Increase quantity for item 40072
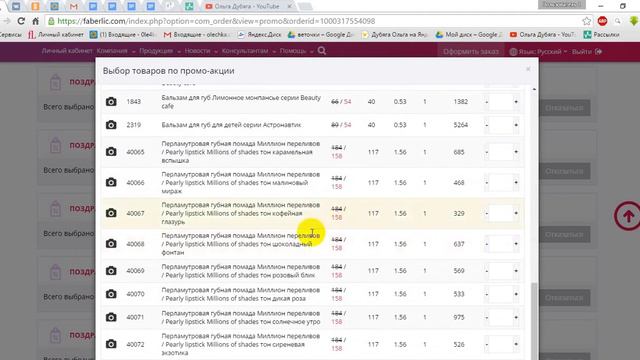Viewport: 640px width, 360px height. 516,344
